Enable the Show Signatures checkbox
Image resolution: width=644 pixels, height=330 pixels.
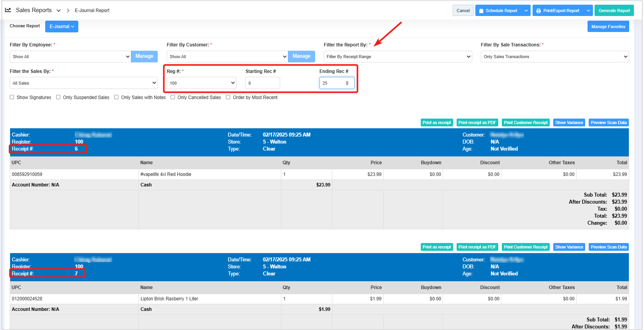click(12, 97)
